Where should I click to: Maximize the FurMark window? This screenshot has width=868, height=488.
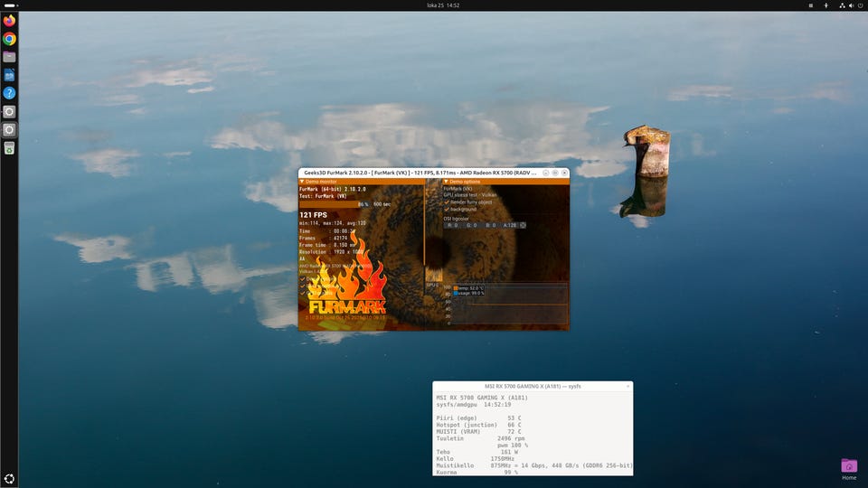pos(555,173)
